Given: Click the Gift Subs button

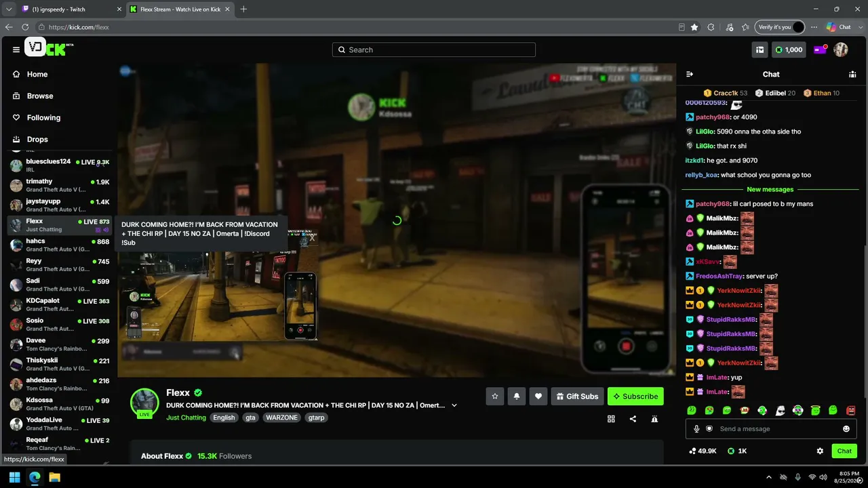Looking at the screenshot, I should (577, 396).
